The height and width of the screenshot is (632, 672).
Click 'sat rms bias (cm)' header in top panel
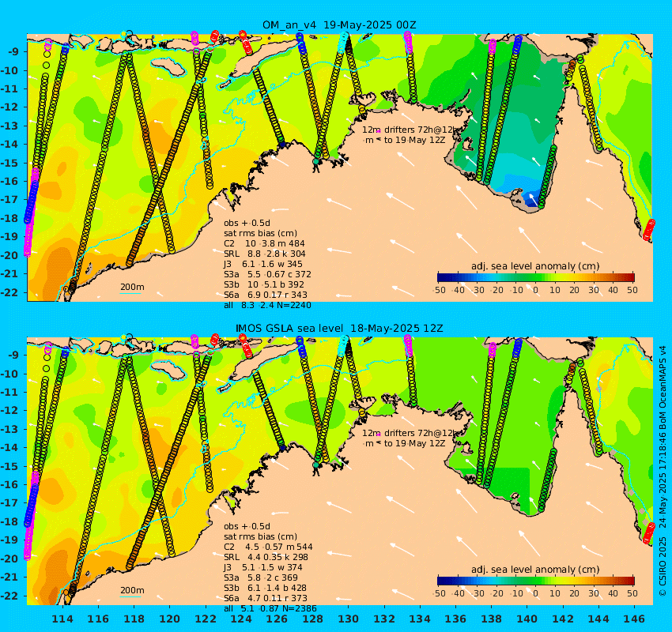coord(260,233)
